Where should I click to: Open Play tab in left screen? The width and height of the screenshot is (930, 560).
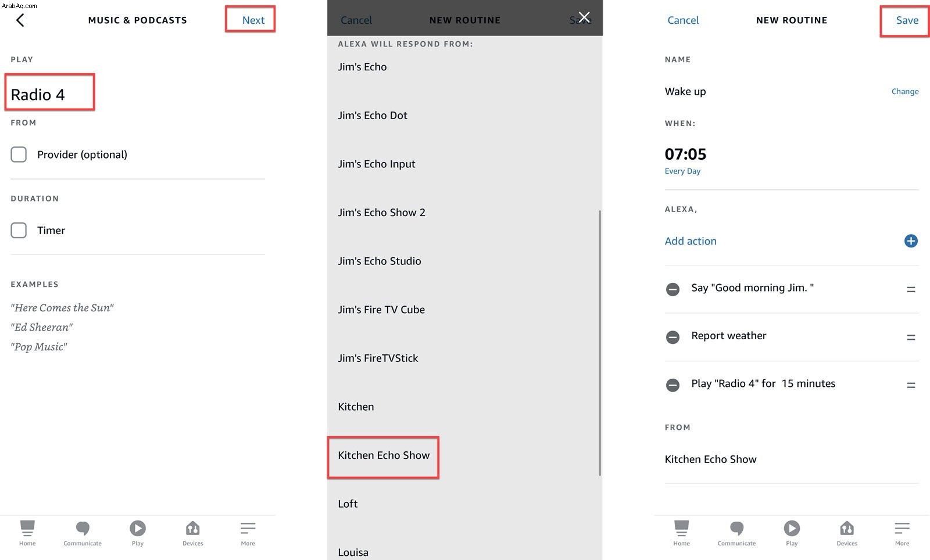tap(138, 533)
